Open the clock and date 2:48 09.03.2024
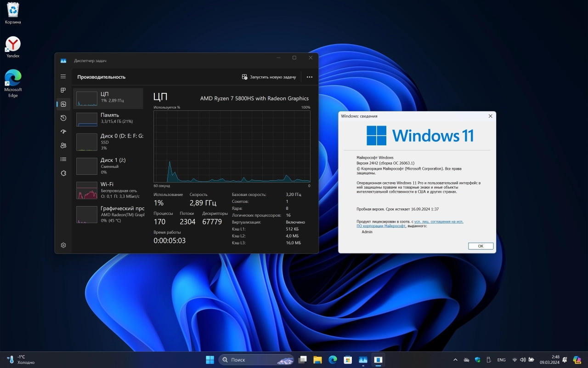588x368 pixels. 549,360
